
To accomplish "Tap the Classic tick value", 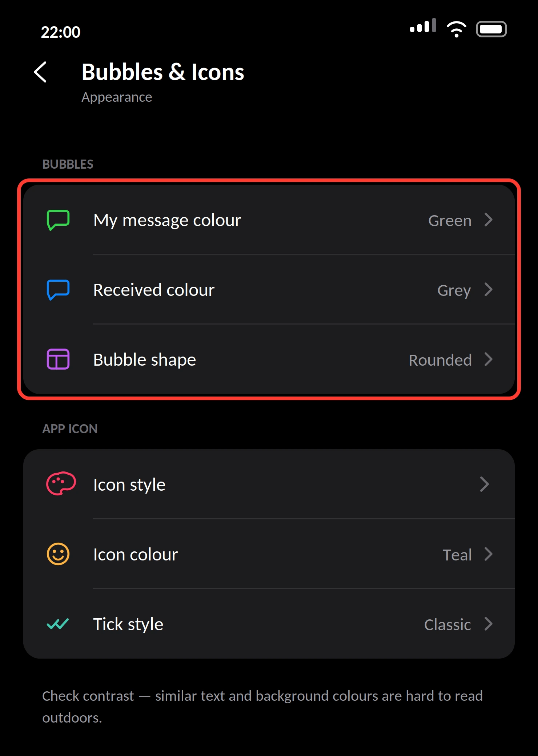I will [x=447, y=624].
